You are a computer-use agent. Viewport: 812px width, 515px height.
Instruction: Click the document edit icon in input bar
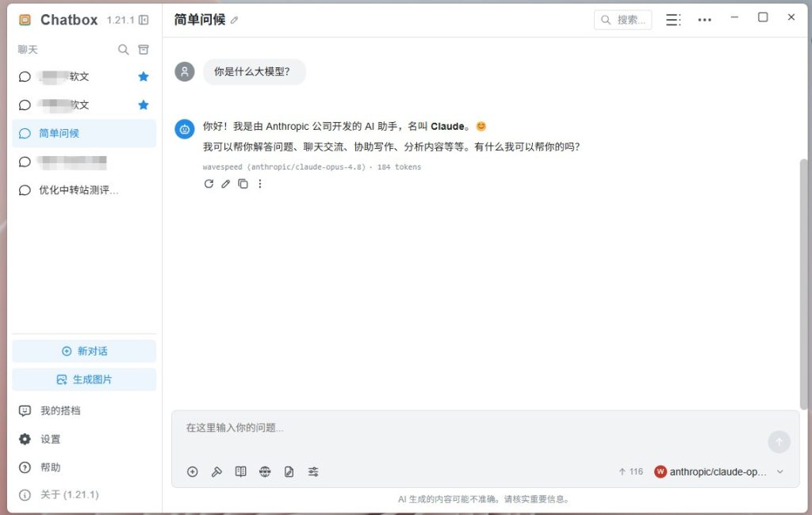(289, 471)
